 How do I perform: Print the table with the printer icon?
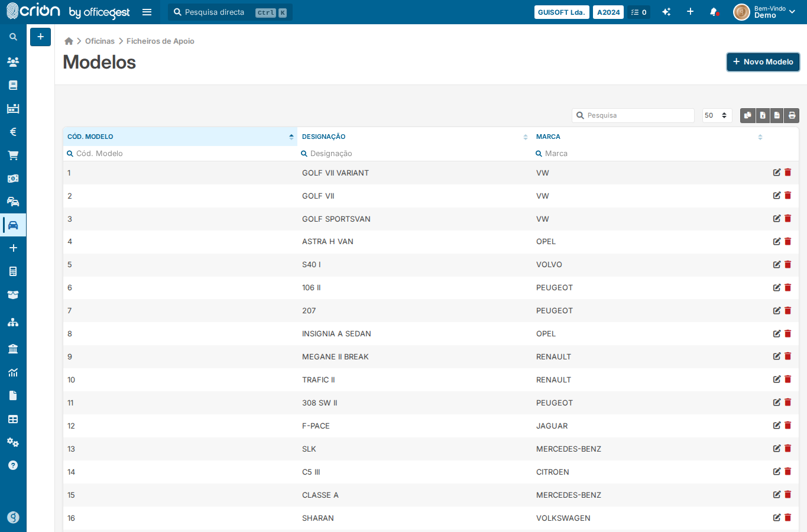792,115
